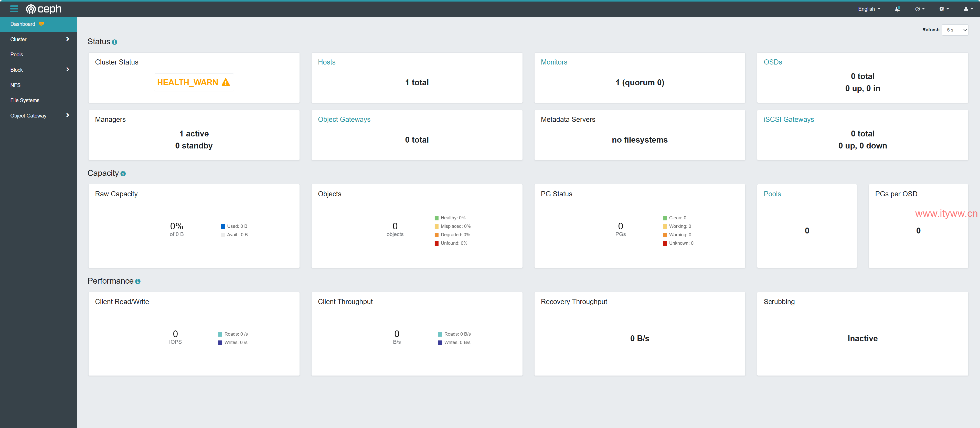The width and height of the screenshot is (980, 428).
Task: Open the Object Gateways card link
Action: click(x=344, y=120)
